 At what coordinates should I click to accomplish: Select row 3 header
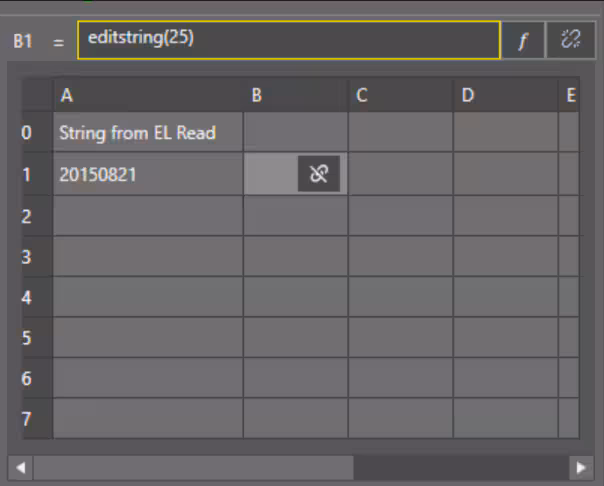(x=37, y=256)
